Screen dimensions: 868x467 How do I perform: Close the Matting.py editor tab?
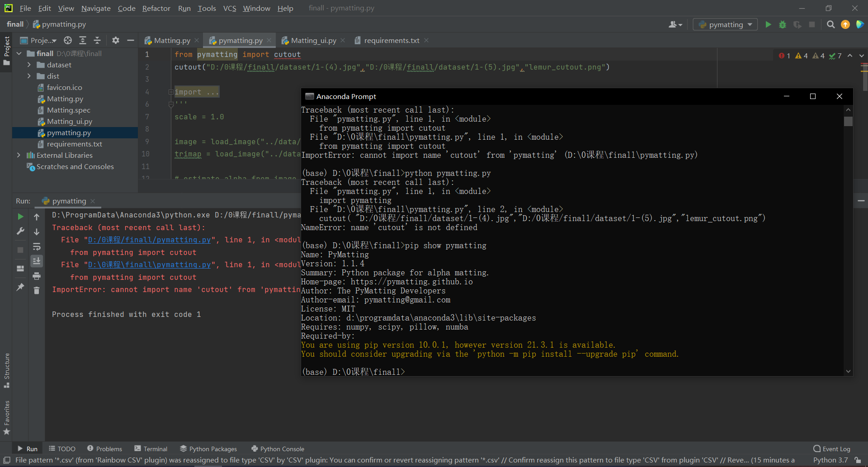[197, 40]
